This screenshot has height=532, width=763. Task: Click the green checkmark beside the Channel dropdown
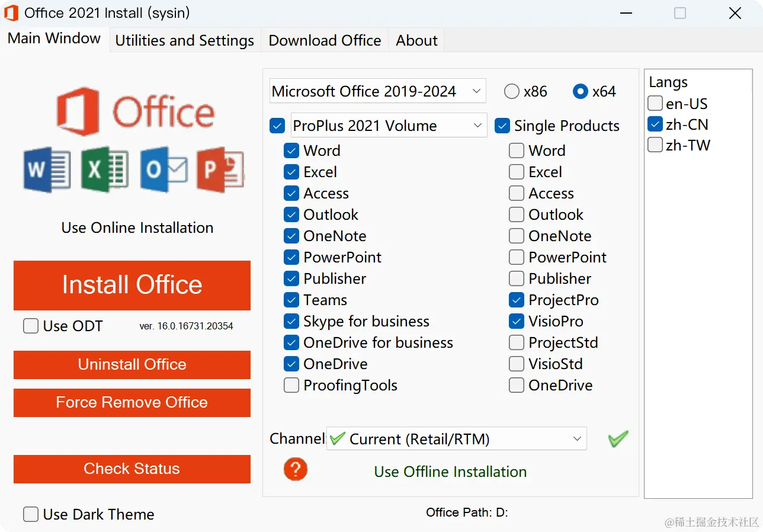pyautogui.click(x=618, y=438)
